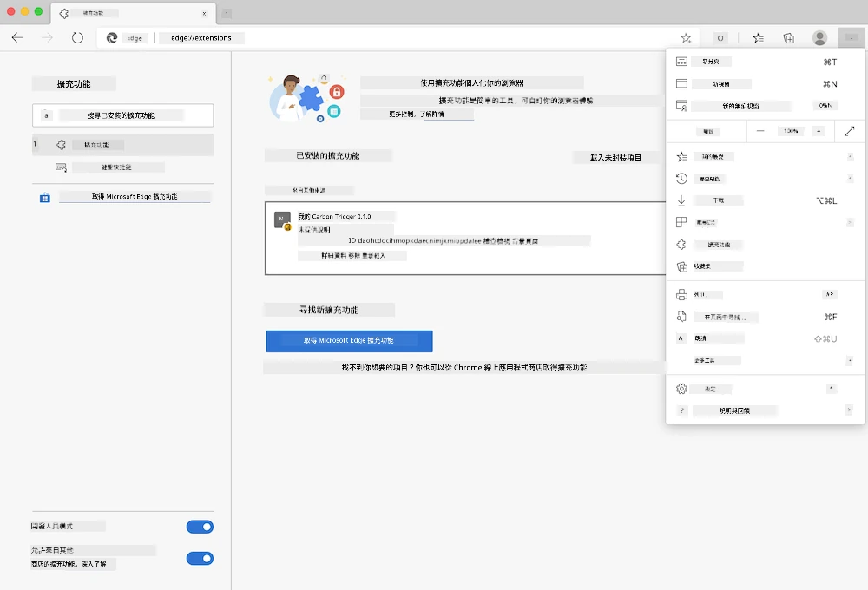868x590 pixels.
Task: Expand the Apps submenu arrow
Action: (x=850, y=222)
